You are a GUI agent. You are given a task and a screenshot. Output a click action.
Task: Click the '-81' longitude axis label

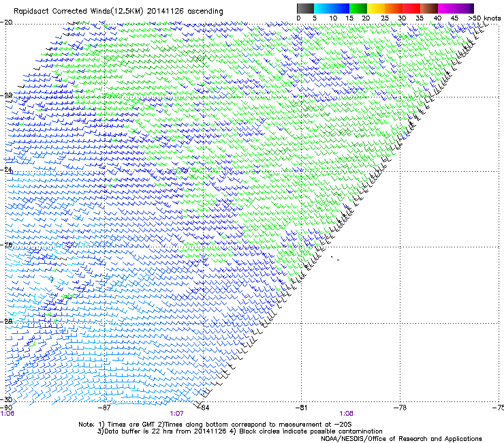pyautogui.click(x=301, y=408)
